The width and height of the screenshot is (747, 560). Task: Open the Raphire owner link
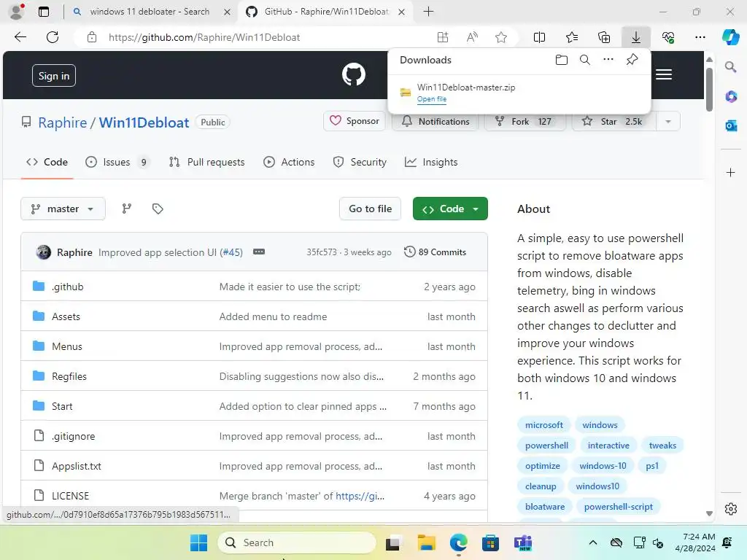click(63, 122)
